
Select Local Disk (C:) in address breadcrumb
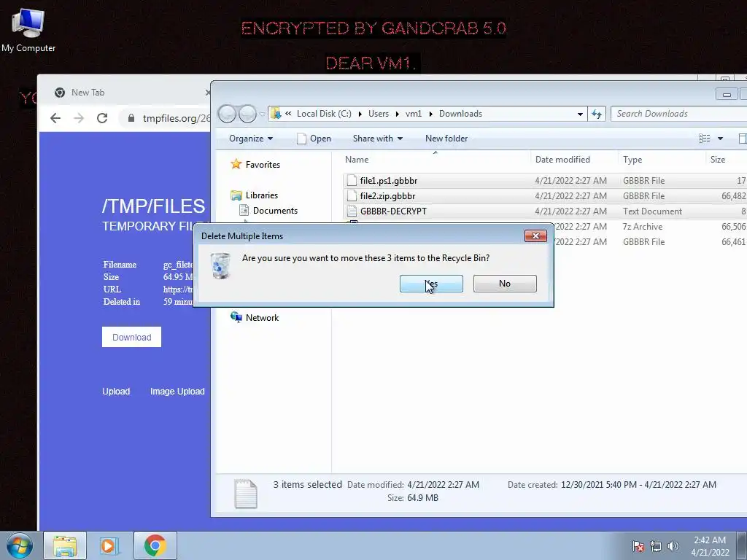324,113
